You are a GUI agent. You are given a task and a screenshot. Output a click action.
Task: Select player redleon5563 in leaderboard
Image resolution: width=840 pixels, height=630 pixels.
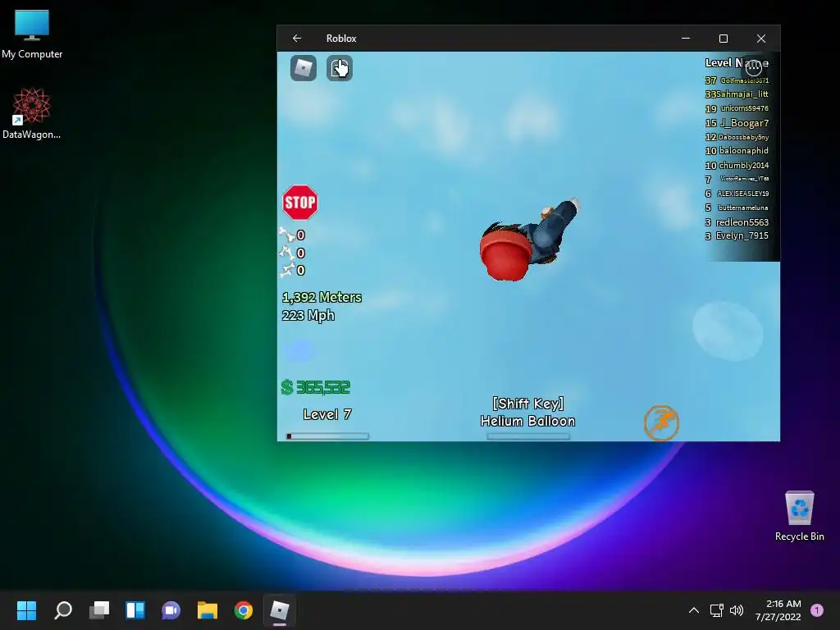pyautogui.click(x=737, y=221)
